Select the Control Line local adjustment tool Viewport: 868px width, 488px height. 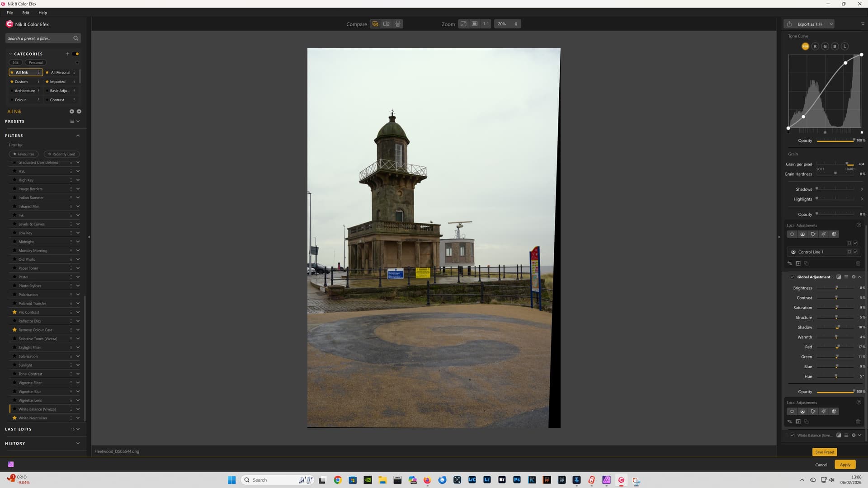pyautogui.click(x=802, y=234)
